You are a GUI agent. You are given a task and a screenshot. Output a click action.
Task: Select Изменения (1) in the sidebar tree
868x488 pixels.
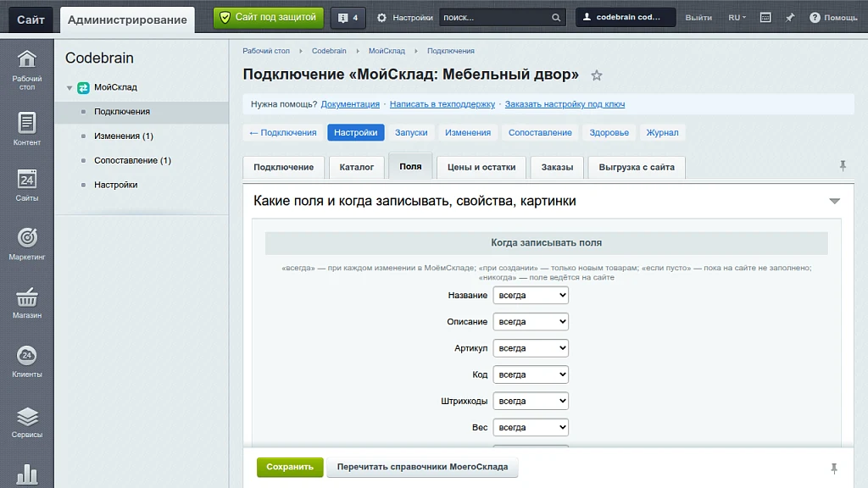coord(124,136)
